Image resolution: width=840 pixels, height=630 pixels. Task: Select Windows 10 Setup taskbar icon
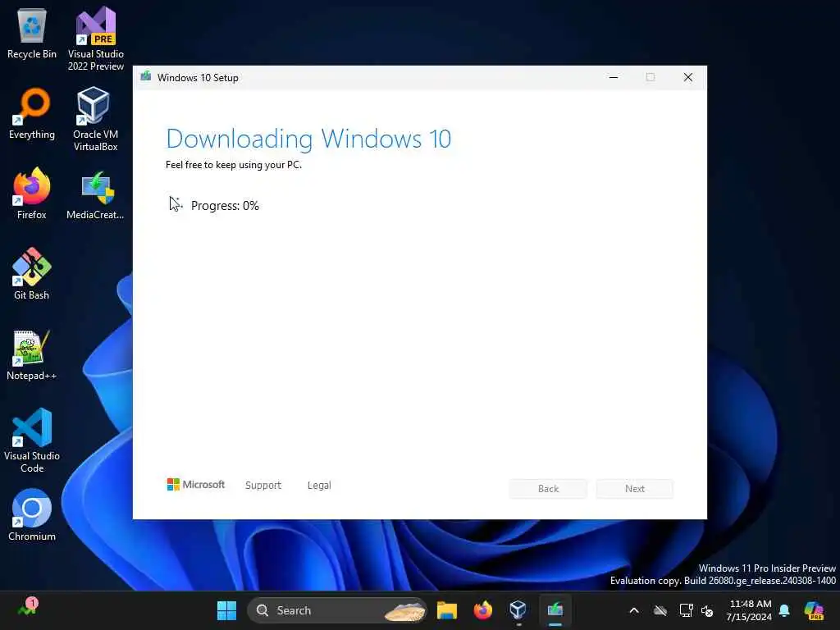555,610
